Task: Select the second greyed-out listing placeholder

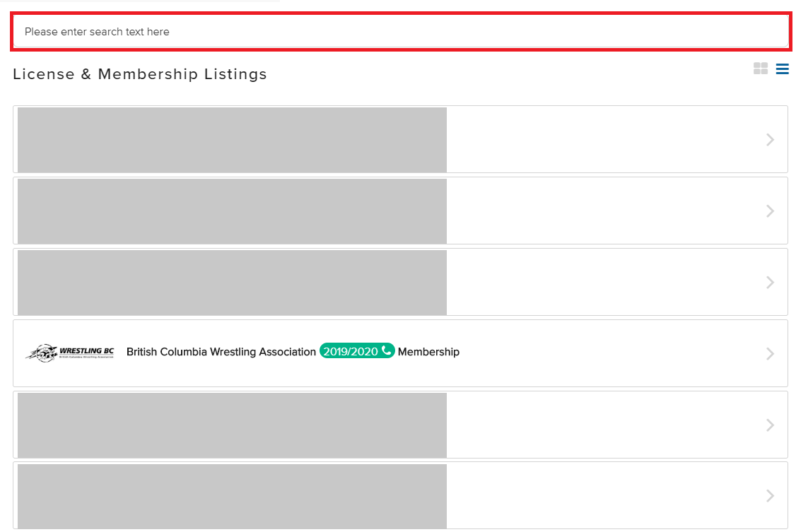Action: [232, 211]
